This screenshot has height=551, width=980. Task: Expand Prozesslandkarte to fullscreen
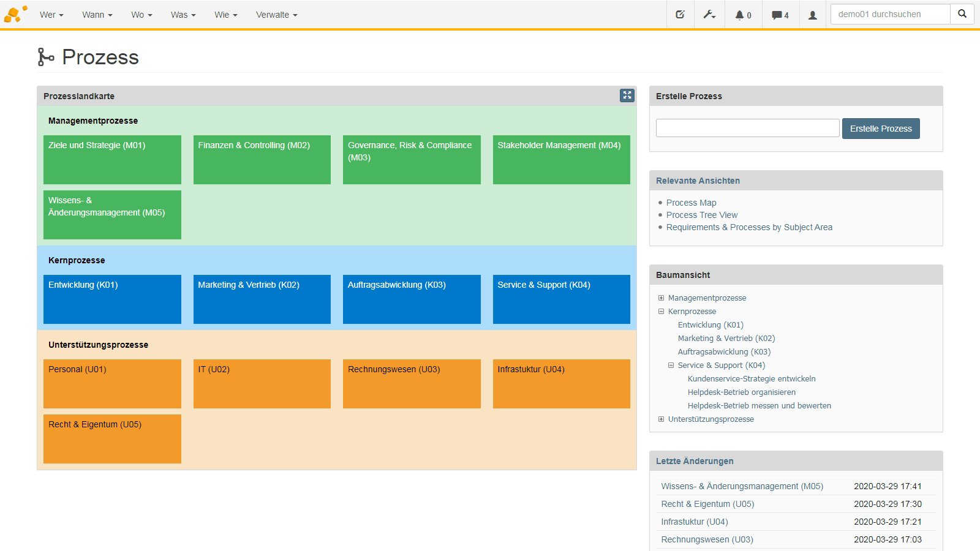click(x=627, y=95)
